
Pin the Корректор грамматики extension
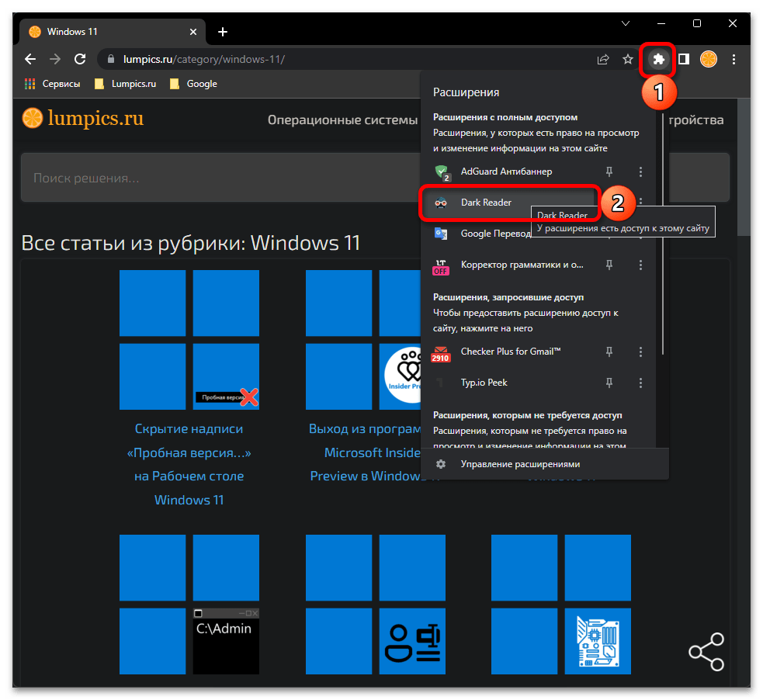[x=609, y=265]
